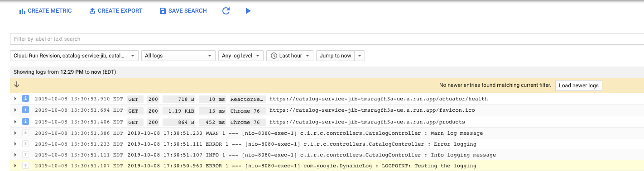
Task: Open the arrow beside Jump to now
Action: [x=359, y=56]
